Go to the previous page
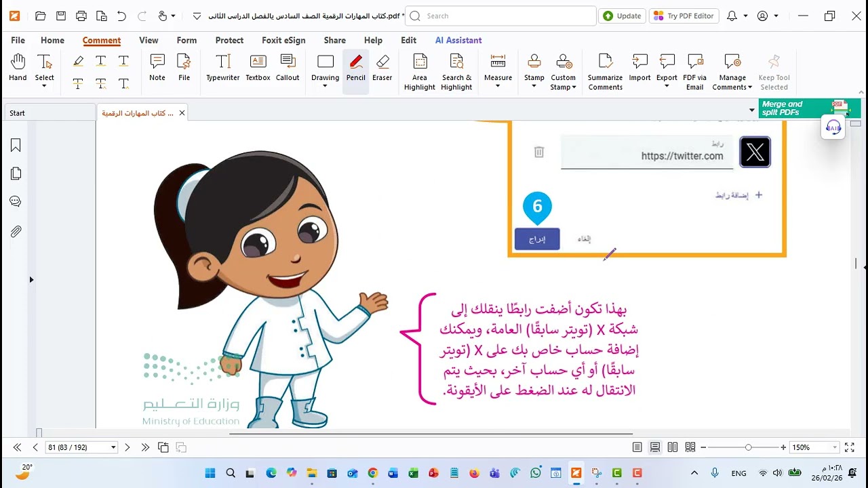The width and height of the screenshot is (868, 488). (35, 447)
